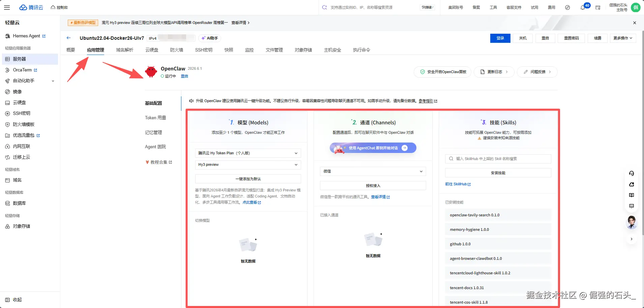This screenshot has height=308, width=644.
Task: Click the 使用 AgentChat 即刻开始对话 banner button
Action: 373,148
